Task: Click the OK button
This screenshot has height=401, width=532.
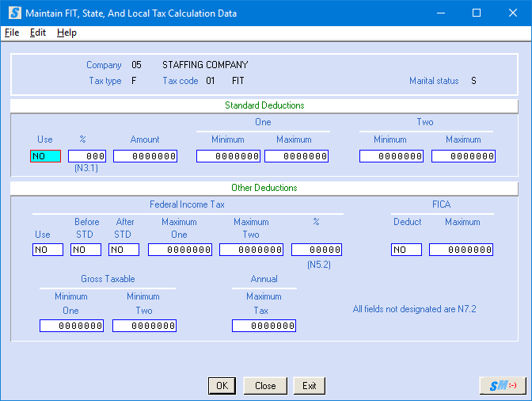Action: coord(222,386)
